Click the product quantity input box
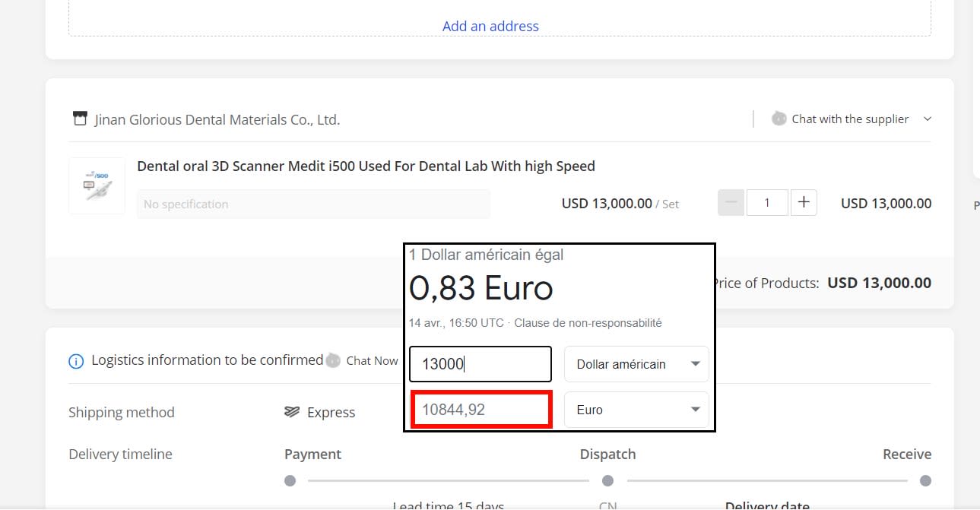This screenshot has width=980, height=510. [x=766, y=203]
